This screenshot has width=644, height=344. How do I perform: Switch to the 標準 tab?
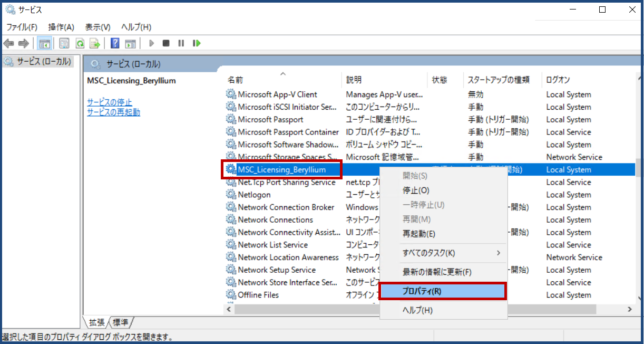click(x=121, y=321)
